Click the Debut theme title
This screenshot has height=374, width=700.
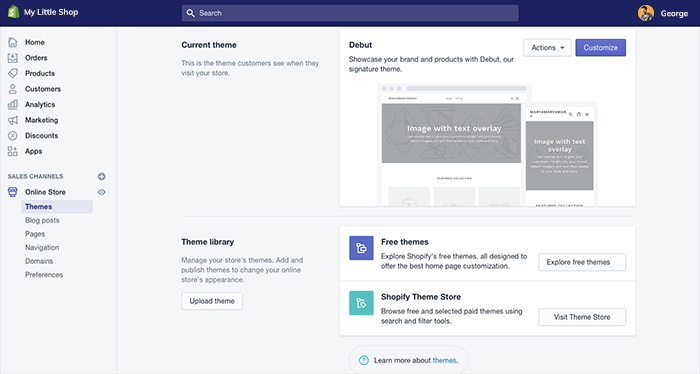click(360, 45)
